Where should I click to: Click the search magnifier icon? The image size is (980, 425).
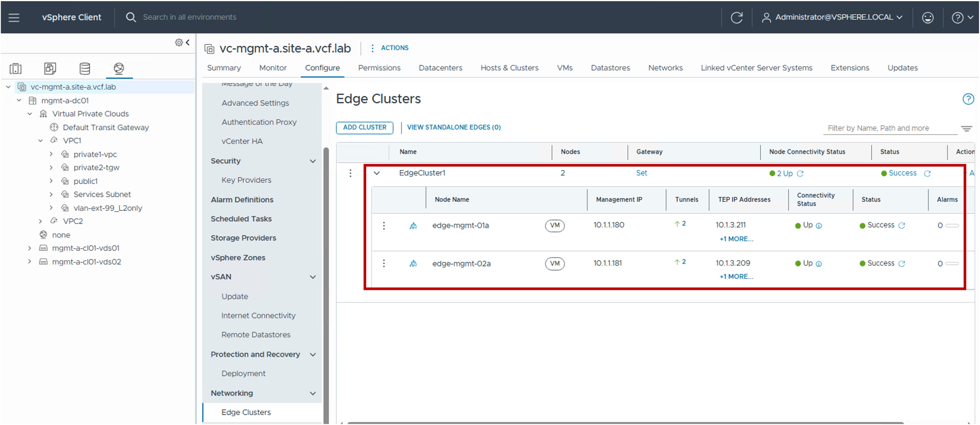click(x=130, y=17)
